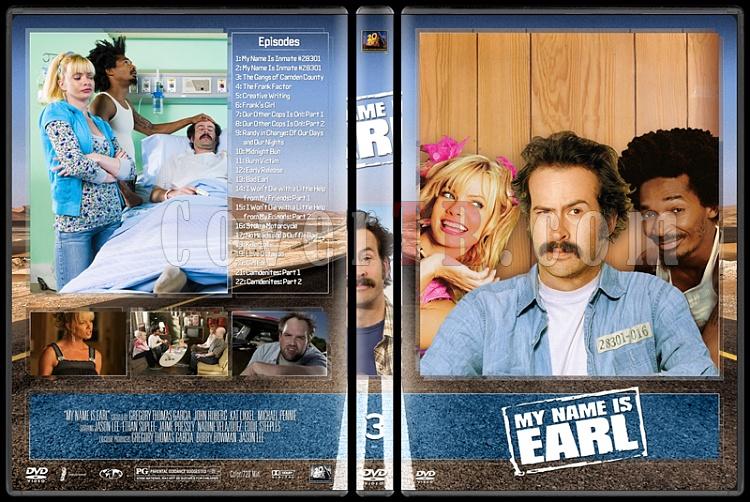The image size is (750, 502).
Task: Click episode 22: Camdenites: Part 2
Action: coord(268,282)
